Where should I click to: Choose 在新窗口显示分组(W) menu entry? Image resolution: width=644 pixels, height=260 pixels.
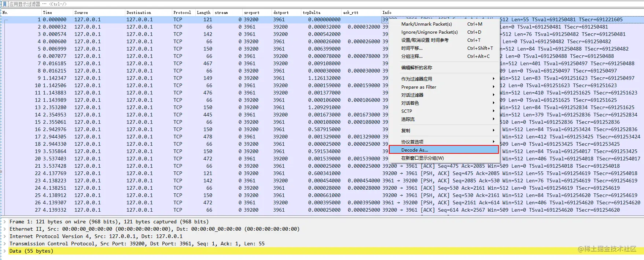(x=444, y=158)
